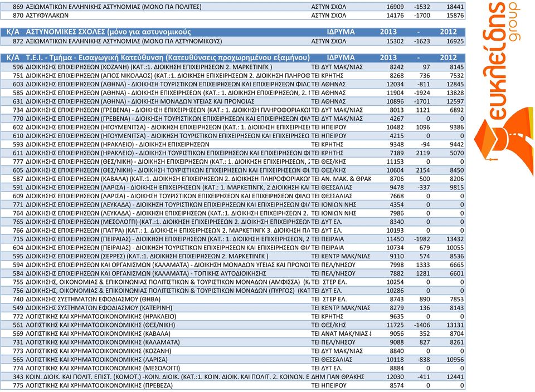Select the "870 ΑΣΤΥΦΥΛΑΚΩΝ" row label
Viewport: 535px width, 392px height.
41,16
